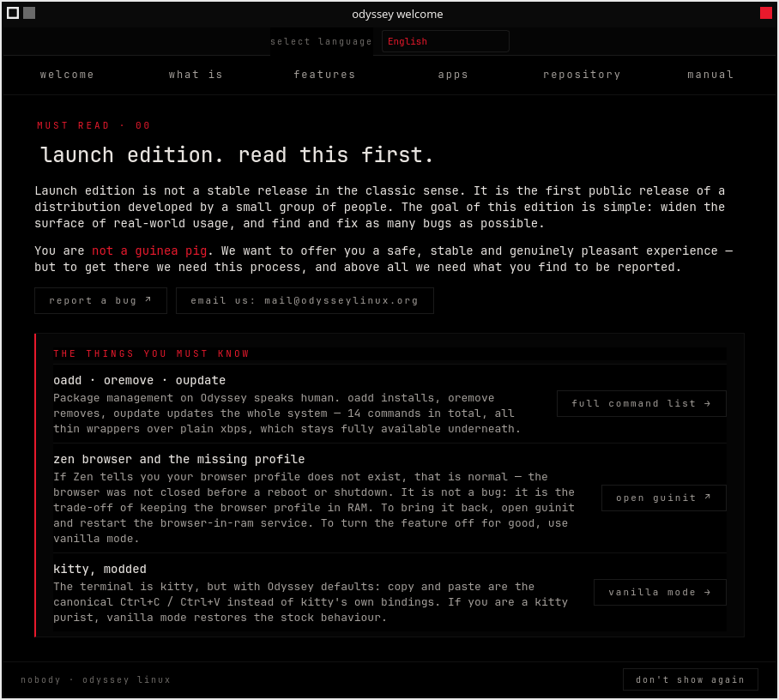Click the 'odyssey welcome' window title
The width and height of the screenshot is (779, 700).
click(x=397, y=15)
